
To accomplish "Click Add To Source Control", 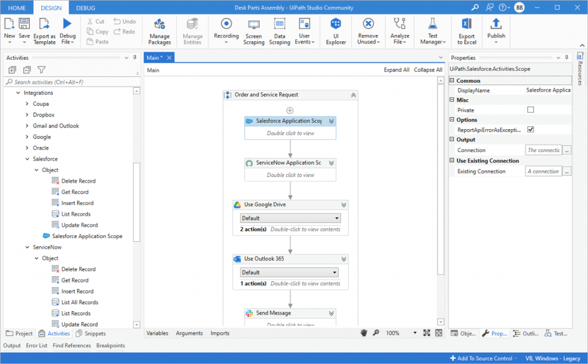I will 483,358.
